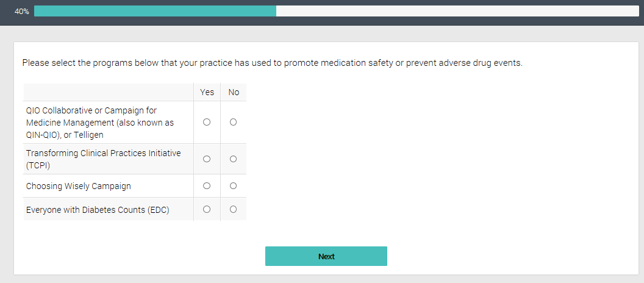644x283 pixels.
Task: Select Yes for QIO Collaborative or Campaign
Action: pyautogui.click(x=207, y=122)
